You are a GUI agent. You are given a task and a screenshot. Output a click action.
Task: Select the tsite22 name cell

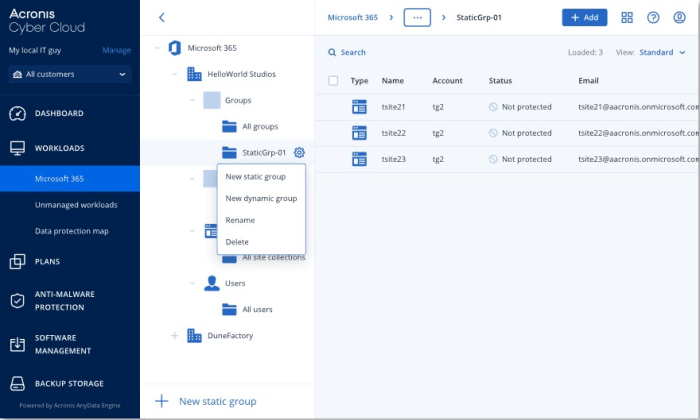point(393,133)
